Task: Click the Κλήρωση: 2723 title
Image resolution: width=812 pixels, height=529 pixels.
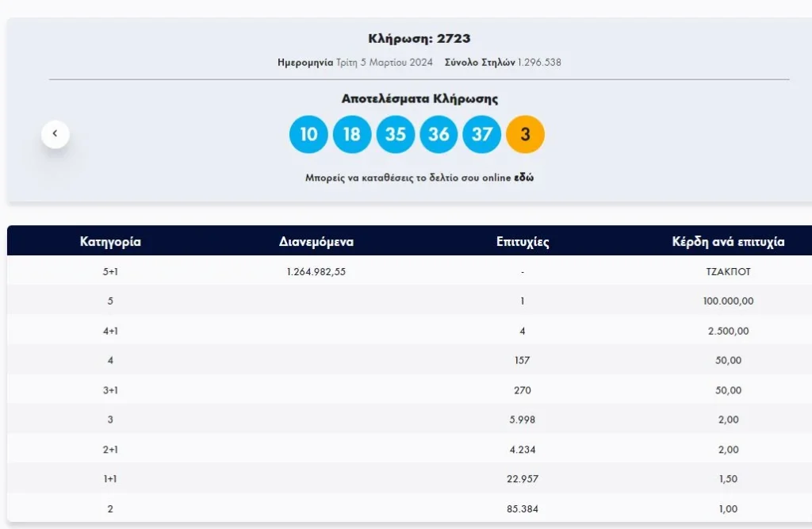Action: point(419,38)
